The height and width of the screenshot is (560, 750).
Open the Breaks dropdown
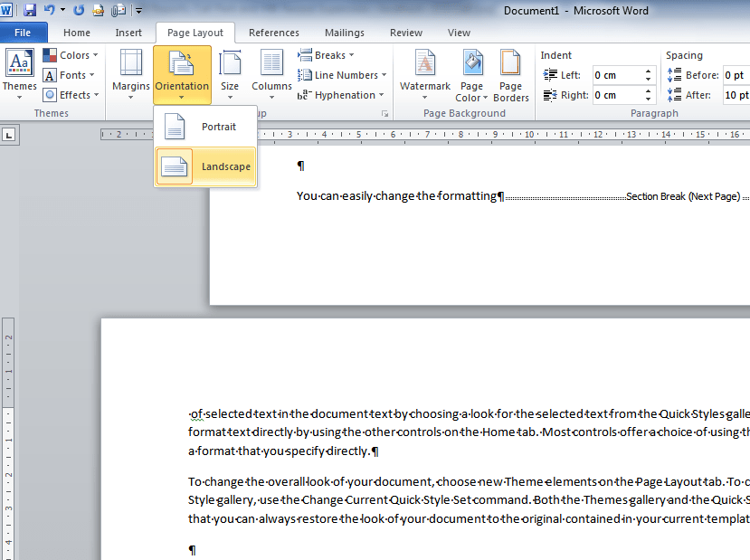click(326, 54)
